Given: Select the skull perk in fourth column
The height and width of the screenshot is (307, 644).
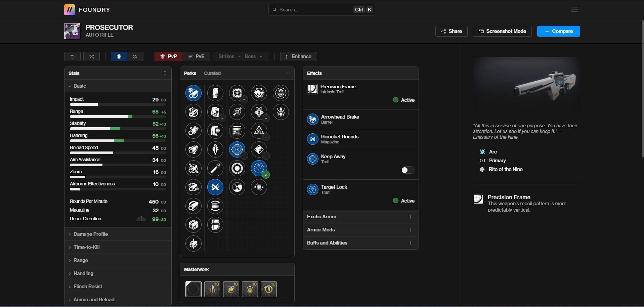Looking at the screenshot, I should click(x=259, y=93).
